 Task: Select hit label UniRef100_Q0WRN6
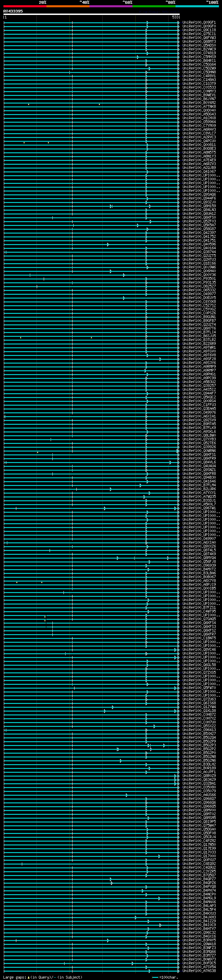(199, 451)
